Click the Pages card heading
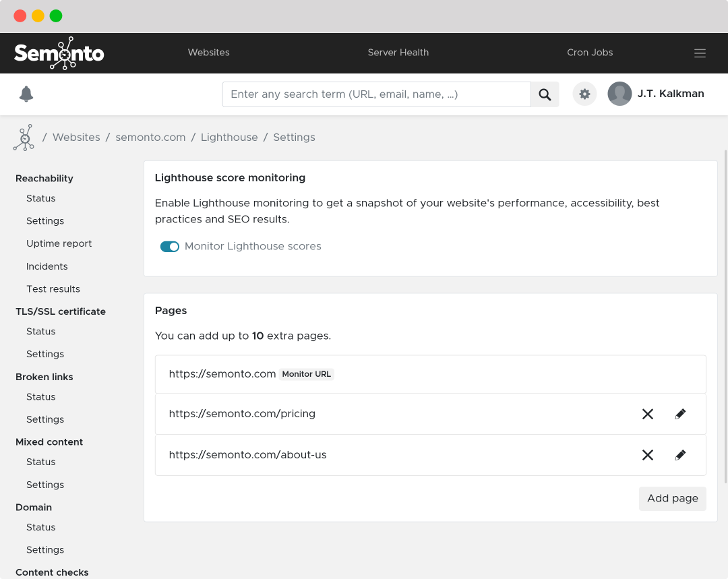The width and height of the screenshot is (728, 579). coord(171,311)
